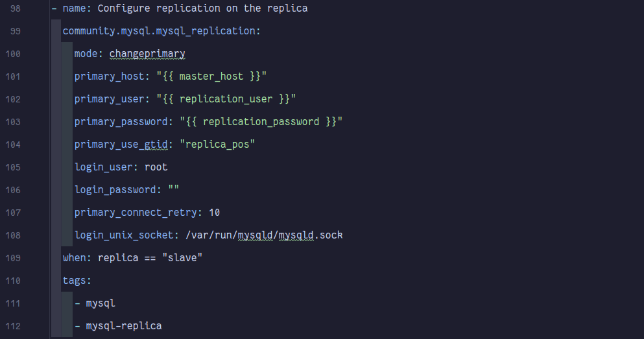This screenshot has height=339, width=644.
Task: Click the primary_use_gtid key
Action: click(121, 145)
